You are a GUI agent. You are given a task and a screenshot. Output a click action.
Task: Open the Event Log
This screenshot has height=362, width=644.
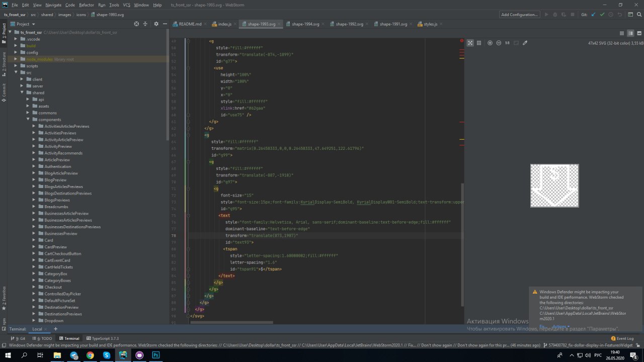[622, 338]
